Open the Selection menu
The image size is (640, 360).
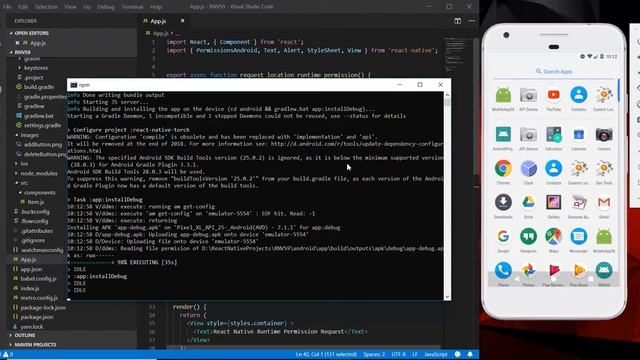point(46,7)
